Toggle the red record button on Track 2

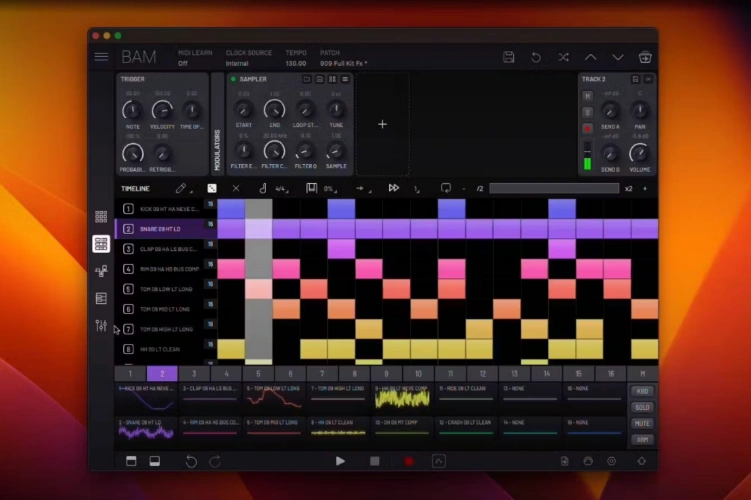(x=588, y=128)
